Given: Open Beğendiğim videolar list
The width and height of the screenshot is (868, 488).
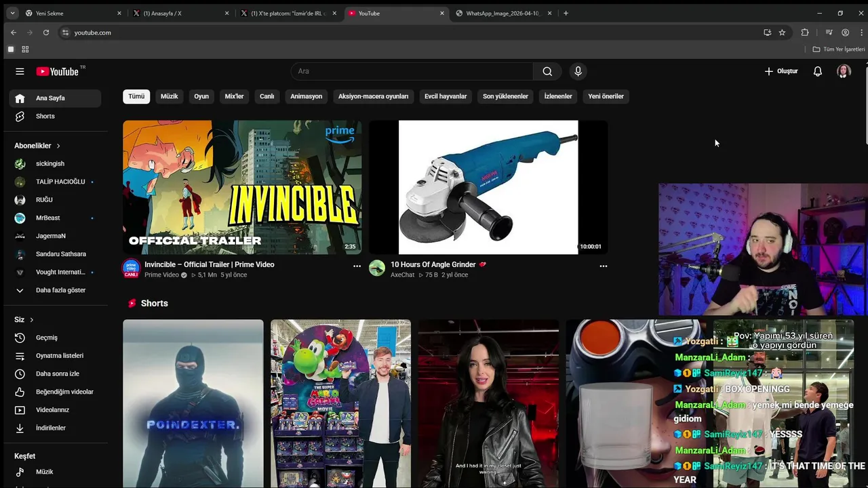Looking at the screenshot, I should [x=55, y=392].
